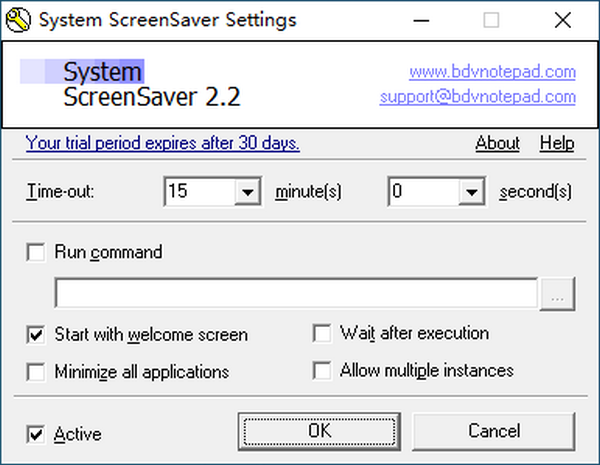600x465 pixels.
Task: Click the support@bdvnotepad.com email link
Action: click(478, 97)
